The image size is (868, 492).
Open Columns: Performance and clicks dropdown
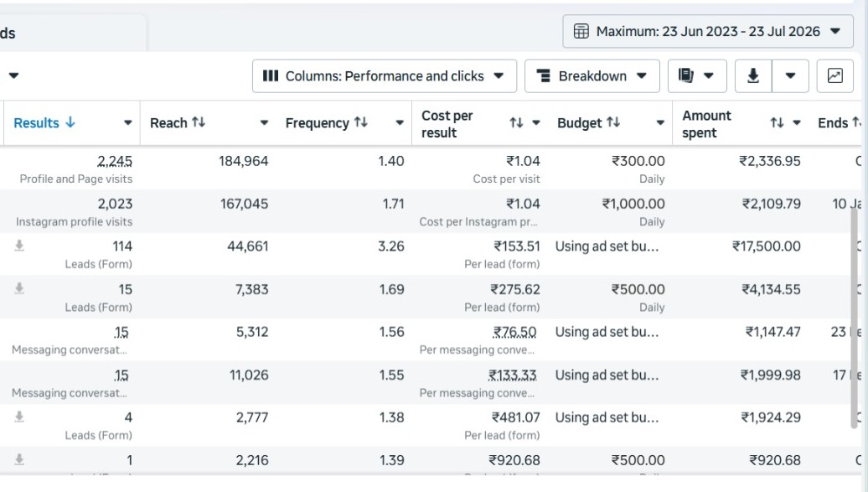pos(385,76)
